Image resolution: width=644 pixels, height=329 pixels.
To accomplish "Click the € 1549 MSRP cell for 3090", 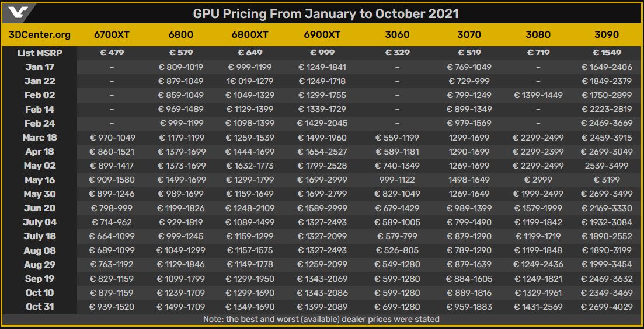I will coord(607,52).
